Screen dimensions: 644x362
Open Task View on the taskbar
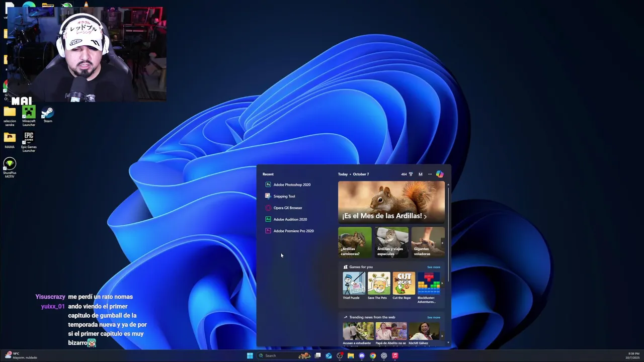(x=317, y=355)
